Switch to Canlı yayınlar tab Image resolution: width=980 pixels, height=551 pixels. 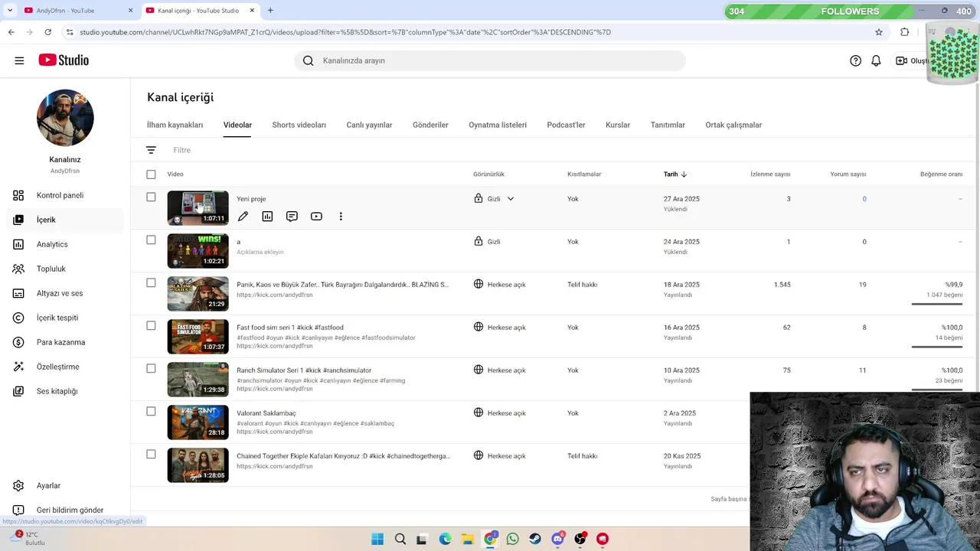coord(369,125)
